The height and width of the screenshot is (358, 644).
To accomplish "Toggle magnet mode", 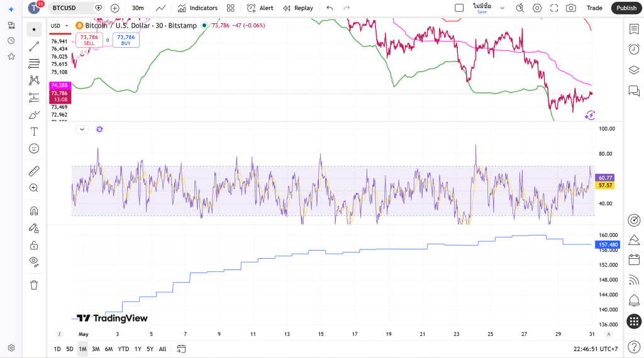I will pos(34,211).
